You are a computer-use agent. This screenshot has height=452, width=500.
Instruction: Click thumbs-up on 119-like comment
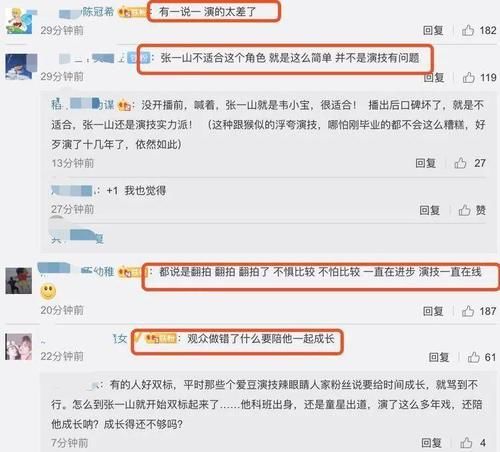coord(468,78)
